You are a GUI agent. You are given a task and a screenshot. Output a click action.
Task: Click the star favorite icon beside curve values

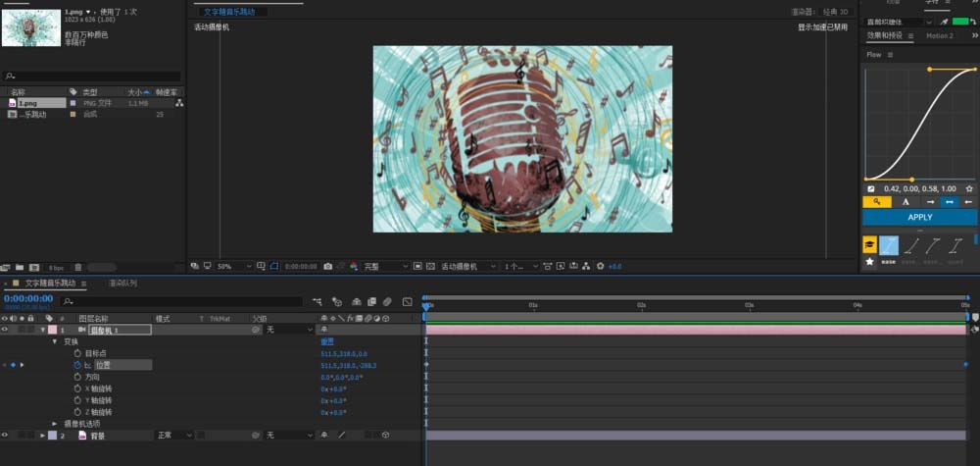point(969,188)
